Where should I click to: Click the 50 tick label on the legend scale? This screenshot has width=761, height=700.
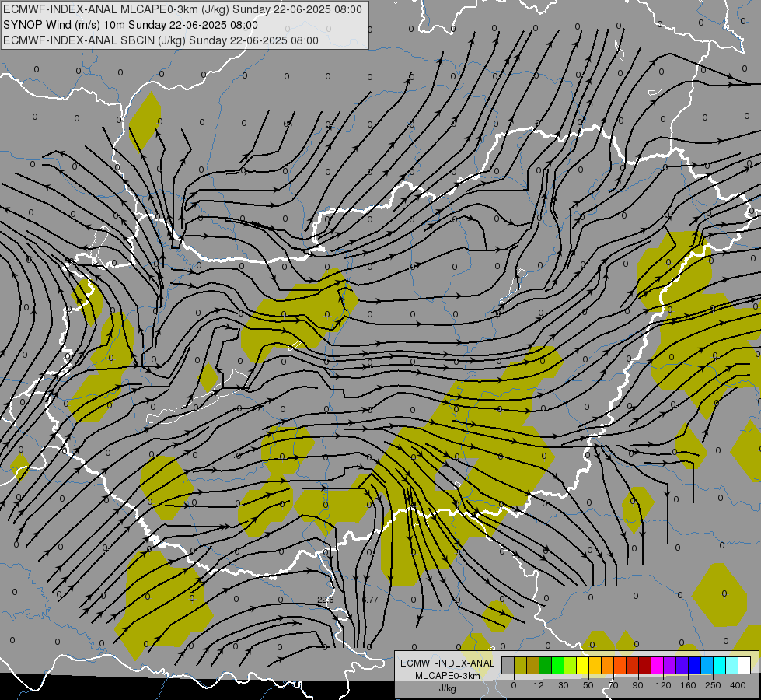pyautogui.click(x=588, y=685)
